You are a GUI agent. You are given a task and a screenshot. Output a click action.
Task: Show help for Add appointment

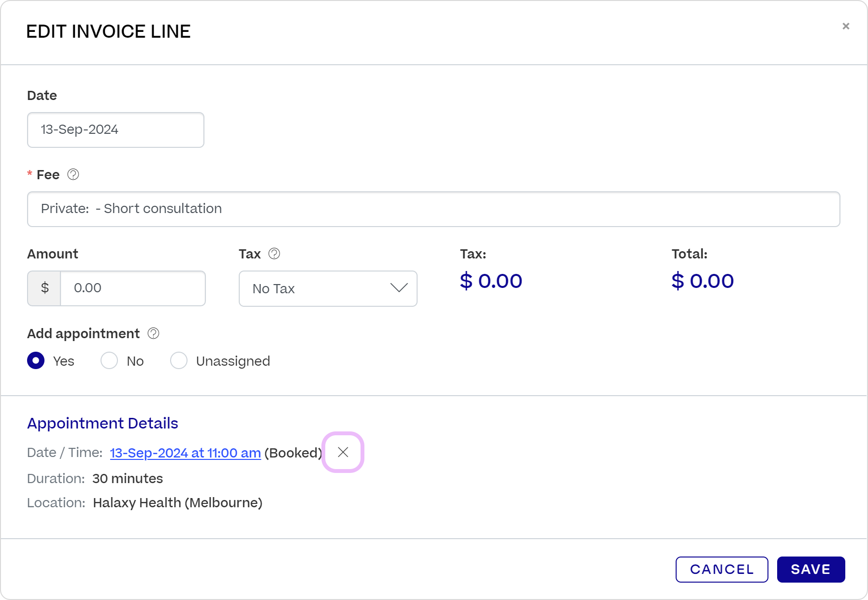153,333
